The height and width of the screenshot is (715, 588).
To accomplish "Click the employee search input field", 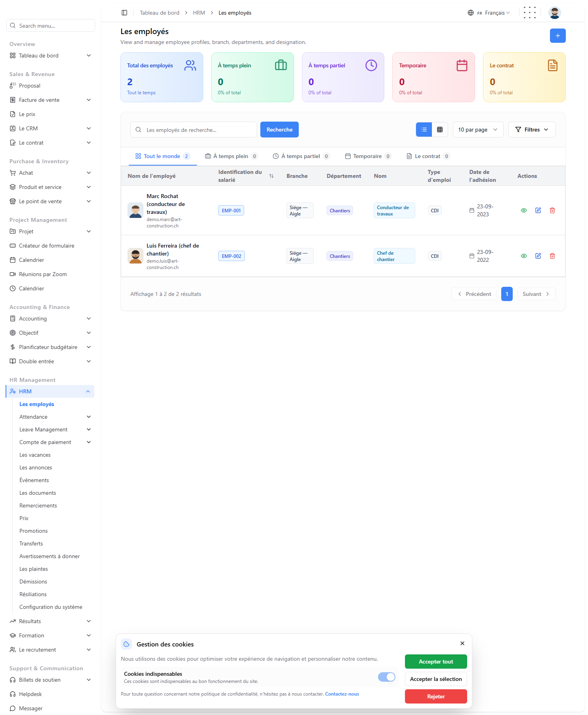I will [194, 130].
